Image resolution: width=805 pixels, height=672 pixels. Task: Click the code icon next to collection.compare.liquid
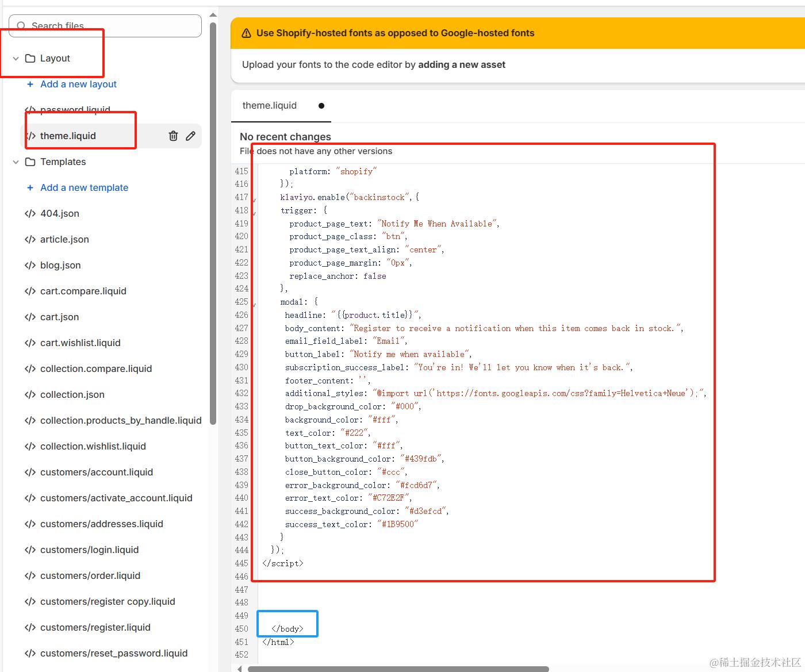pyautogui.click(x=30, y=368)
